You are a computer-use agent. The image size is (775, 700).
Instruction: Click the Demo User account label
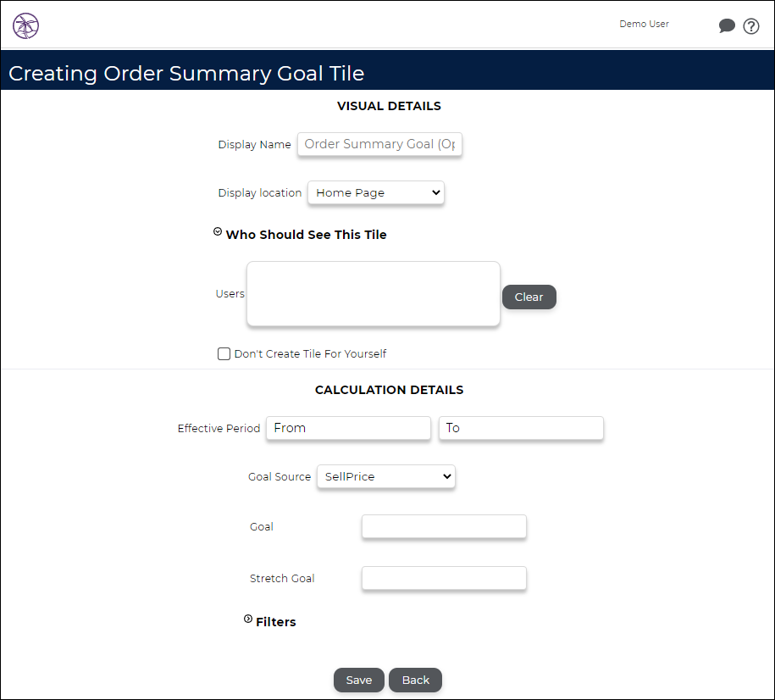tap(644, 24)
